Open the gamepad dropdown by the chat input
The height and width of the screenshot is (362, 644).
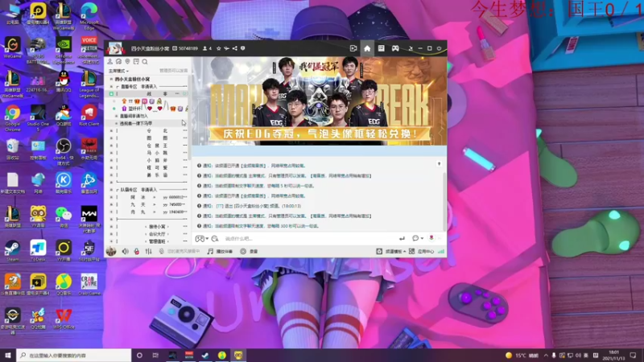coord(202,238)
